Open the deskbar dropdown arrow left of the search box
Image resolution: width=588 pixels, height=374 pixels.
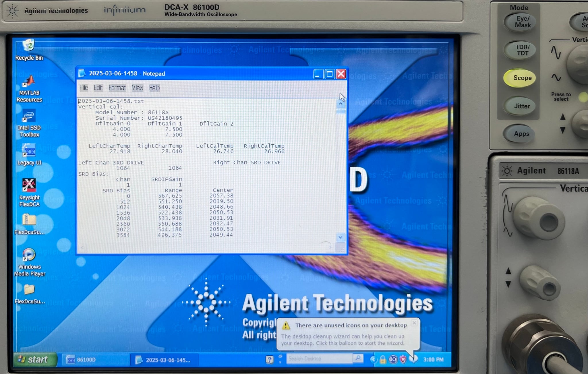coord(280,362)
